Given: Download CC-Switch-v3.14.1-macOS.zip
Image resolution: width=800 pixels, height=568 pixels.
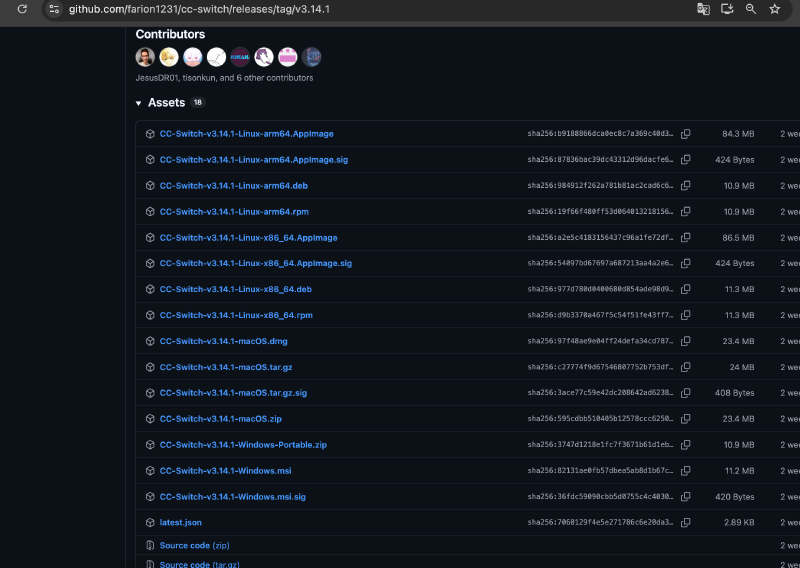Looking at the screenshot, I should [220, 419].
